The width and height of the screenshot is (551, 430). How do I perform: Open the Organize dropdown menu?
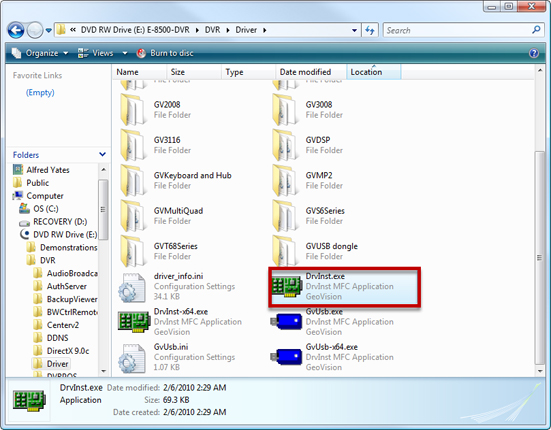click(40, 53)
